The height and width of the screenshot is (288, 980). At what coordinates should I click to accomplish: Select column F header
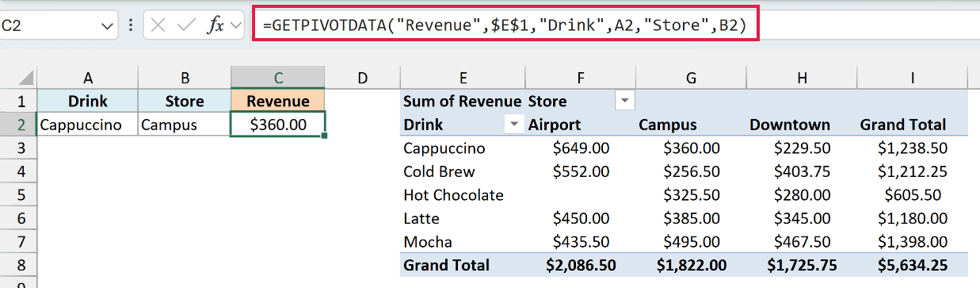coord(581,78)
